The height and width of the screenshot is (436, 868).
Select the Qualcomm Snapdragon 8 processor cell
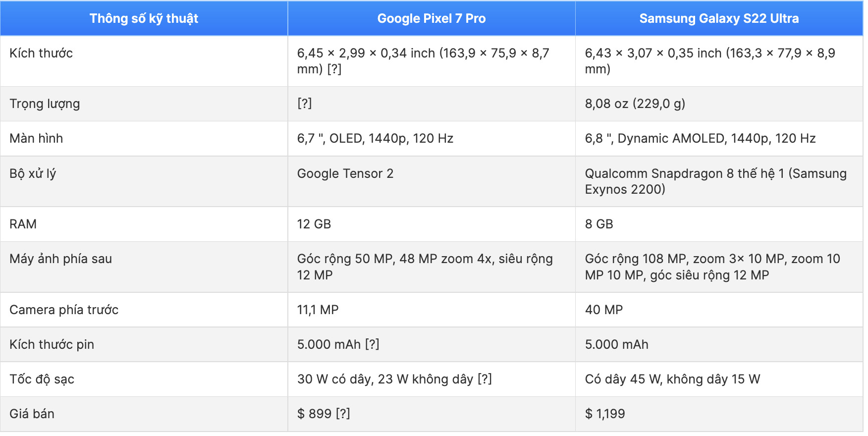pos(715,181)
